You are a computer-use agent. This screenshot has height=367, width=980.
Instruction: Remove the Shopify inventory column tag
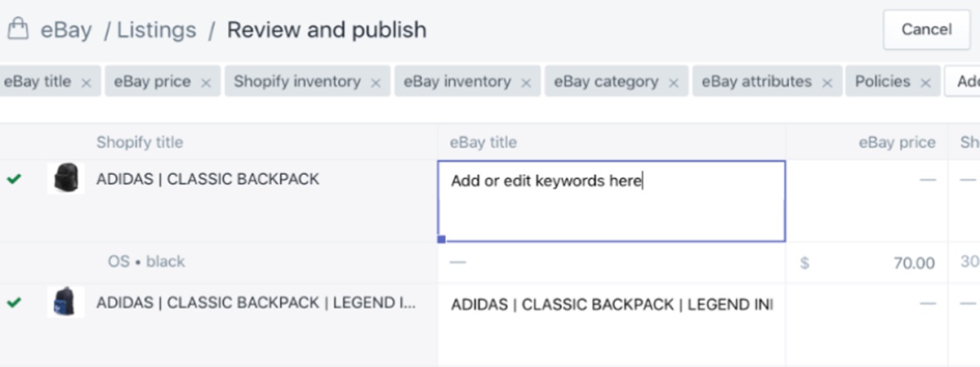(376, 83)
